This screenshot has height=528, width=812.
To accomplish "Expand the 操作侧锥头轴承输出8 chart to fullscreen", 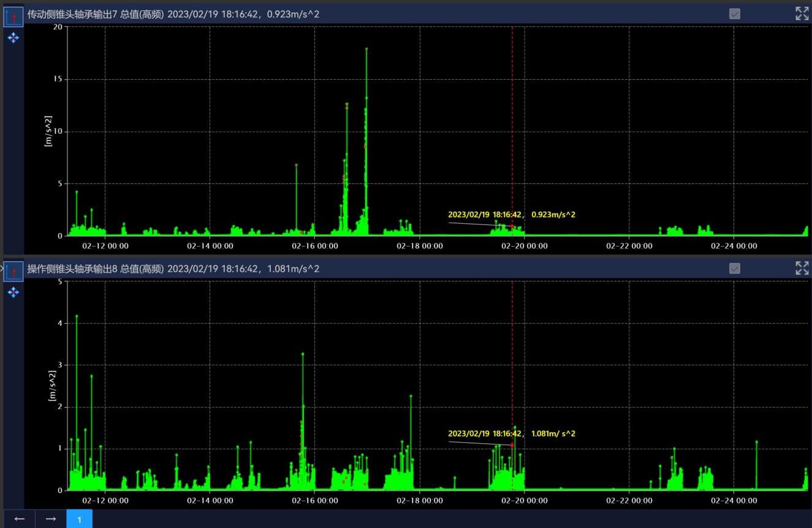I will pyautogui.click(x=802, y=268).
